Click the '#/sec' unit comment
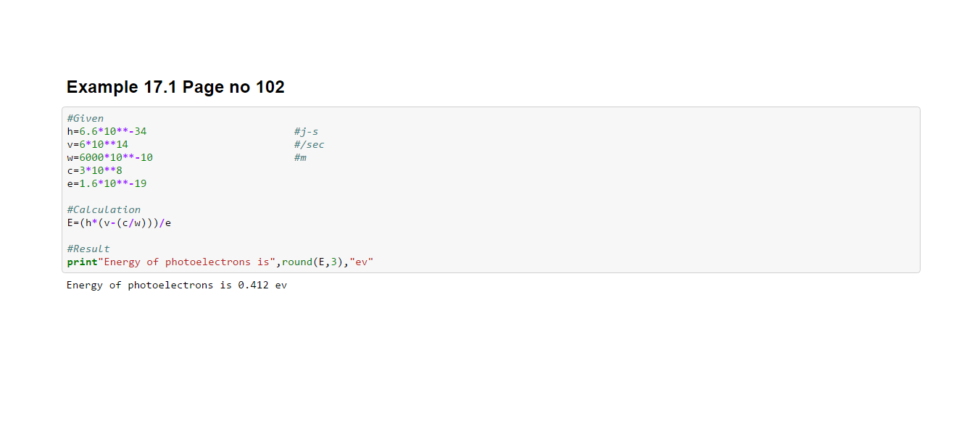980x421 pixels. 309,144
